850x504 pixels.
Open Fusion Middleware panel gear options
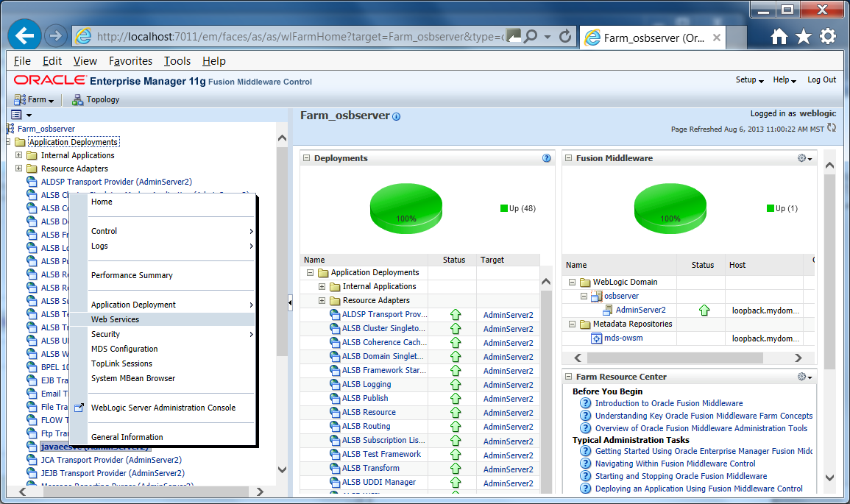coord(804,158)
